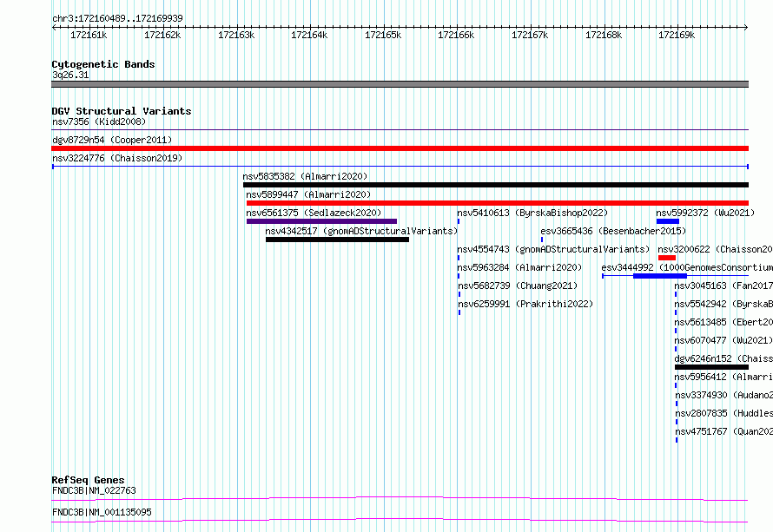Click the 3q26.31 band label
Screen dimensions: 773x532
point(70,75)
